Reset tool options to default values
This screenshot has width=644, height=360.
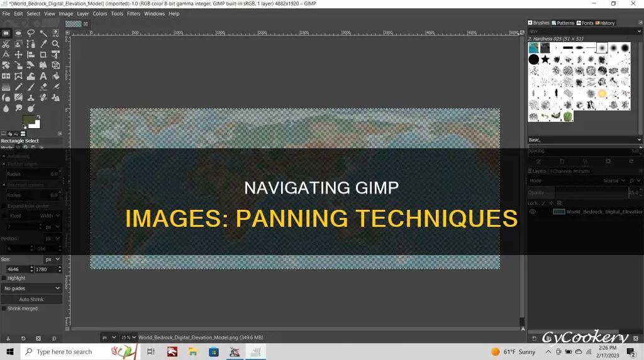pyautogui.click(x=54, y=339)
